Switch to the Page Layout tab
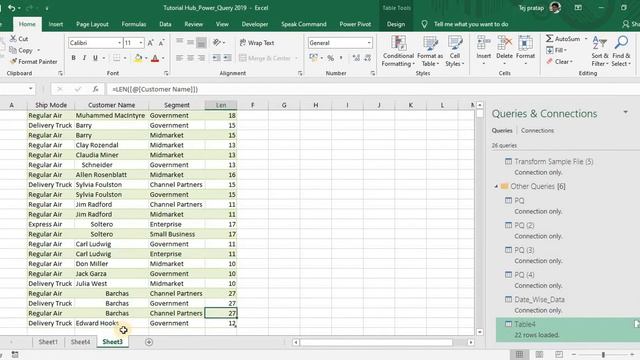 (92, 24)
